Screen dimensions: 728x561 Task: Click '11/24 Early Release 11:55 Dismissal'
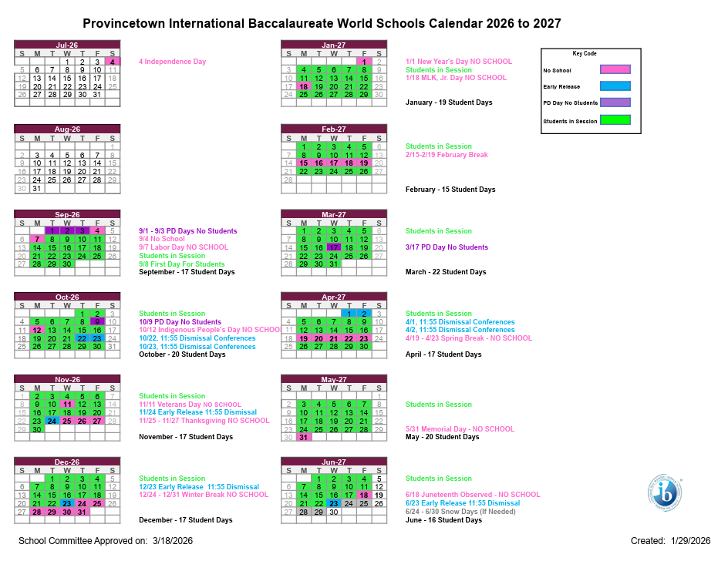click(197, 412)
